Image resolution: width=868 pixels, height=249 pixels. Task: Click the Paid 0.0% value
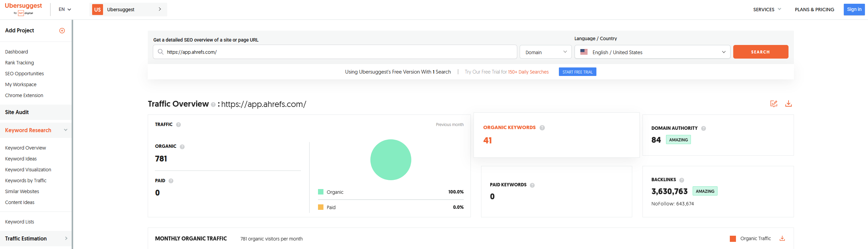[x=458, y=207]
